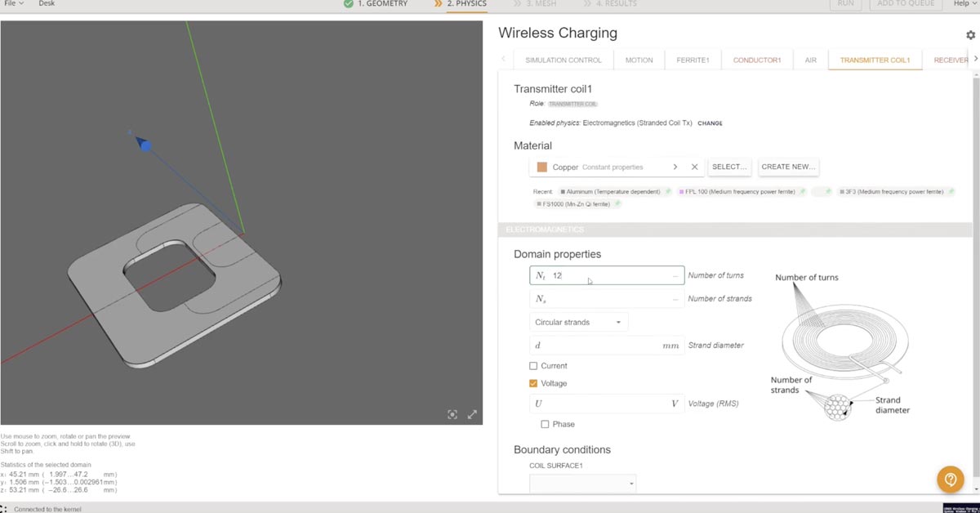
Task: Click the Copper material swatch icon
Action: click(x=543, y=167)
